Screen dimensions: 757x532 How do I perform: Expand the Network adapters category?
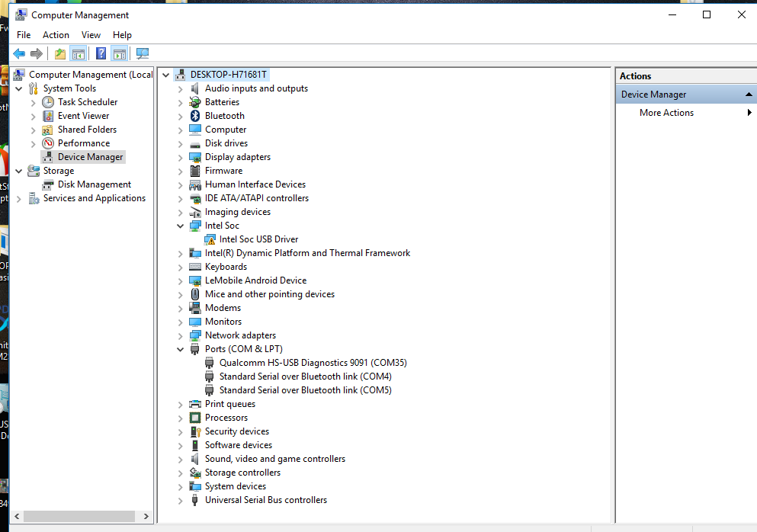click(x=181, y=335)
